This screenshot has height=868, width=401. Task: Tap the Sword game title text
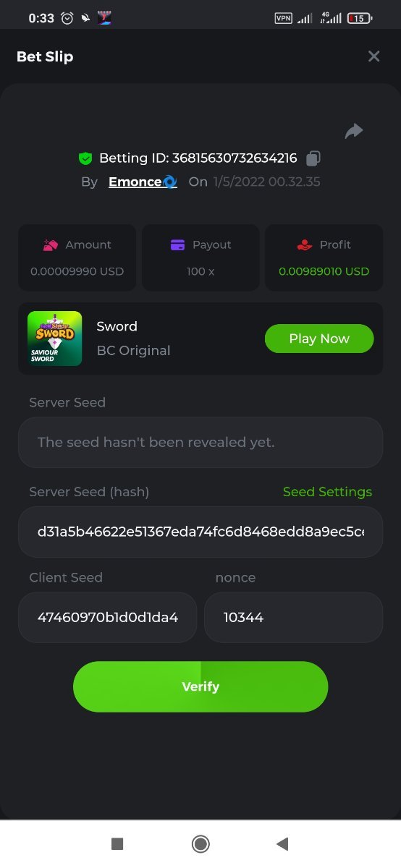[x=117, y=326]
